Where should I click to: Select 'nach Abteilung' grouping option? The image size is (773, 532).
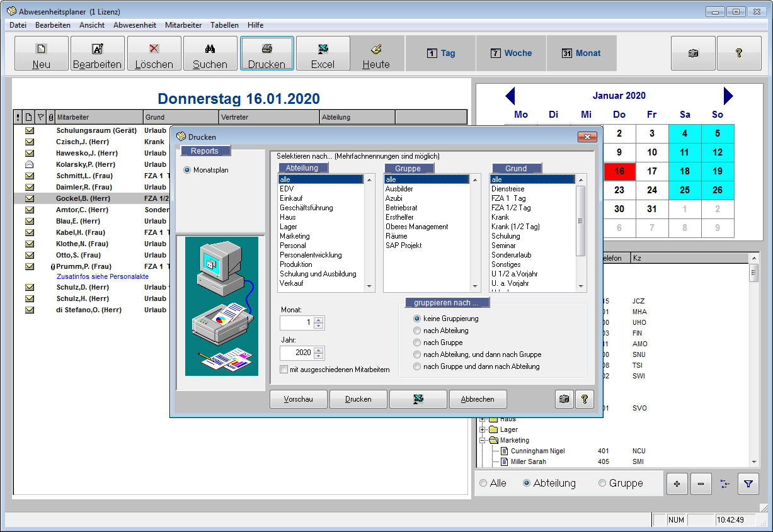click(x=416, y=331)
